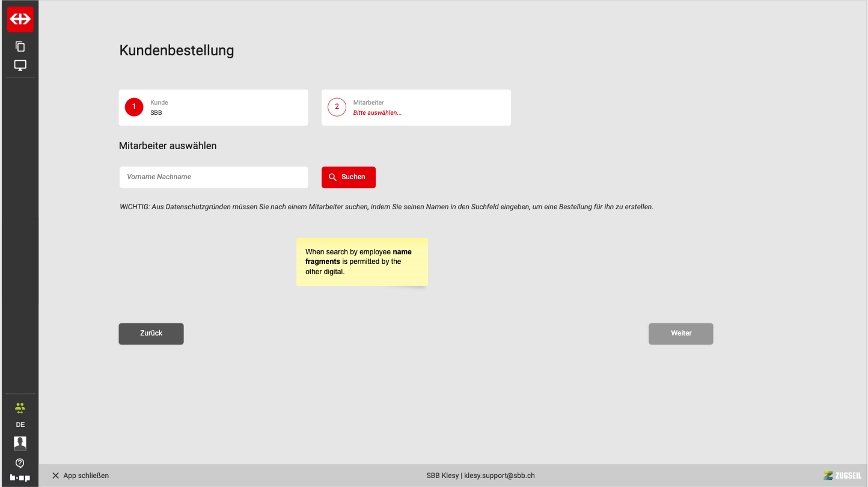Select step 2 Mitarbeiter
Screen dimensions: 868x487
click(x=416, y=108)
